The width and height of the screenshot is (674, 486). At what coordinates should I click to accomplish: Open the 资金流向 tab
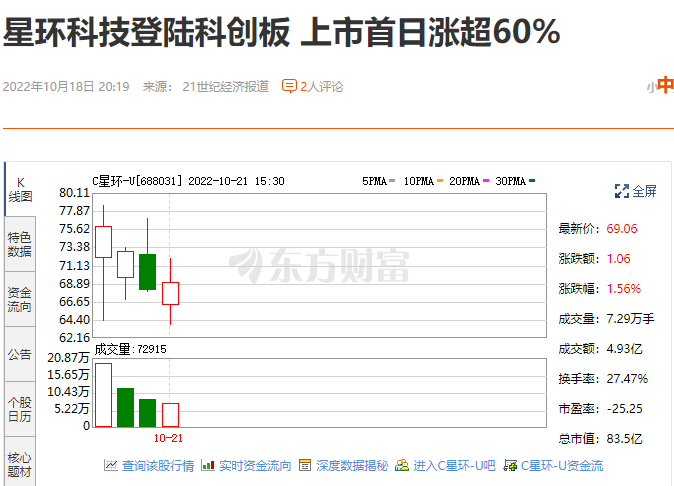point(20,299)
